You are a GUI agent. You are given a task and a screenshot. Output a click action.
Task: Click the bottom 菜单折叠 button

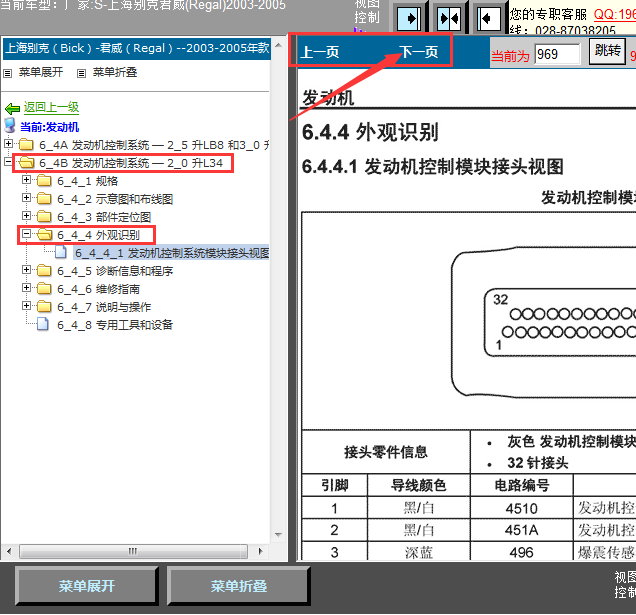point(238,586)
